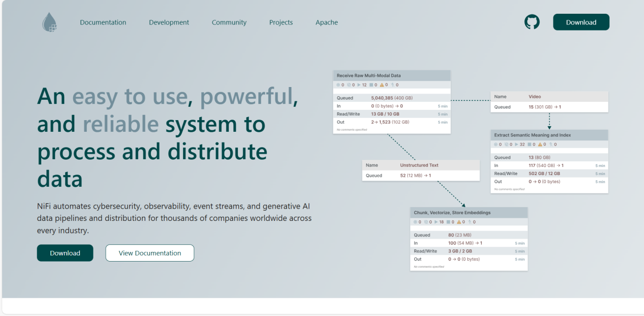The image size is (644, 316).
Task: Click the running play icon beside 18
Action: tap(436, 222)
